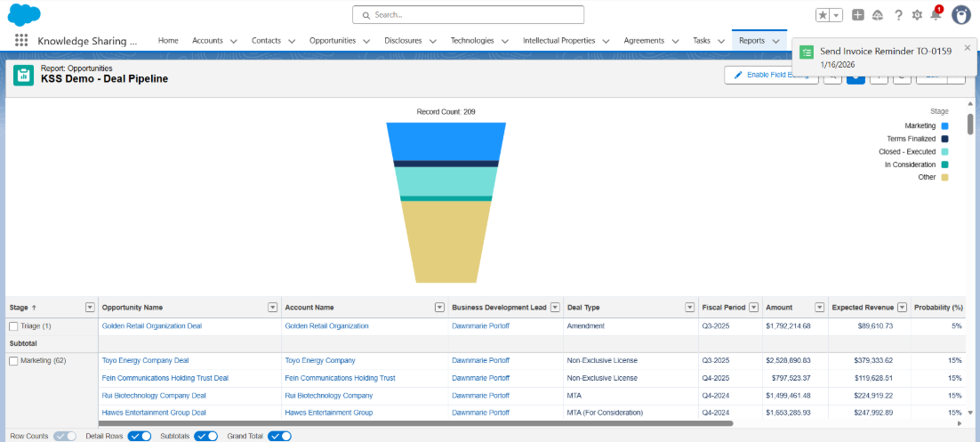
Task: Click Marketing legend color swatch
Action: pos(945,126)
